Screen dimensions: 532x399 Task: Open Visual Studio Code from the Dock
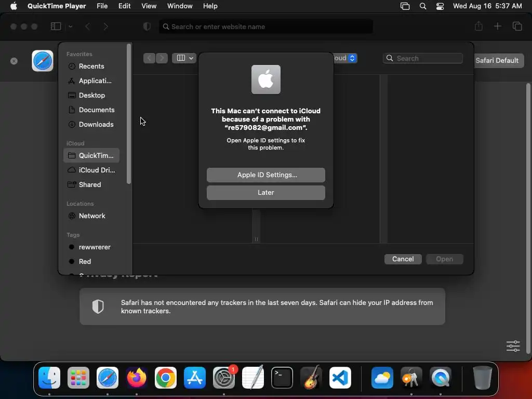(340, 378)
